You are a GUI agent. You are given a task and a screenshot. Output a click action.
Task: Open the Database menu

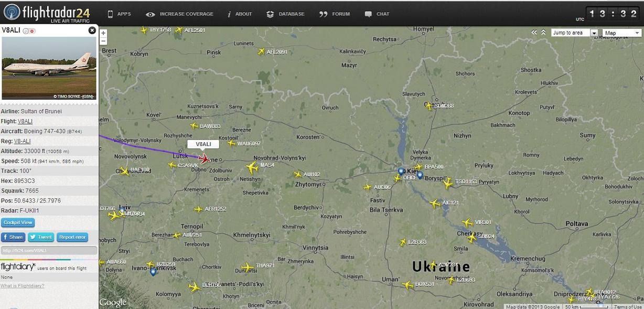click(285, 14)
